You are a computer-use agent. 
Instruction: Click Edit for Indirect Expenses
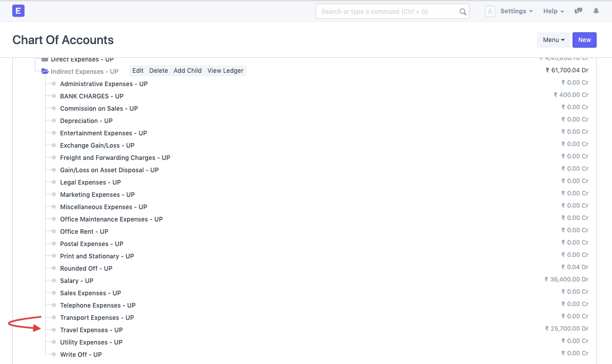pos(138,71)
